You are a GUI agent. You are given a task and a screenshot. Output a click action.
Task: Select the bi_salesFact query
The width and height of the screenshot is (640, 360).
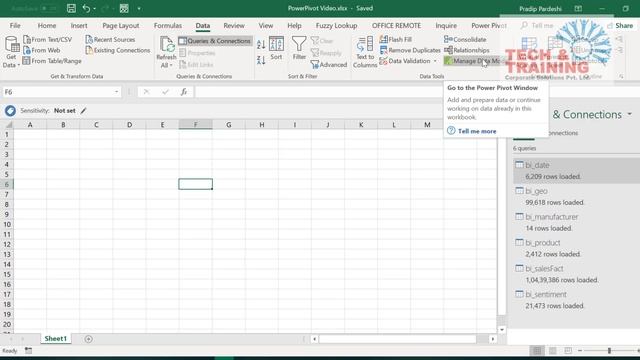tap(576, 274)
